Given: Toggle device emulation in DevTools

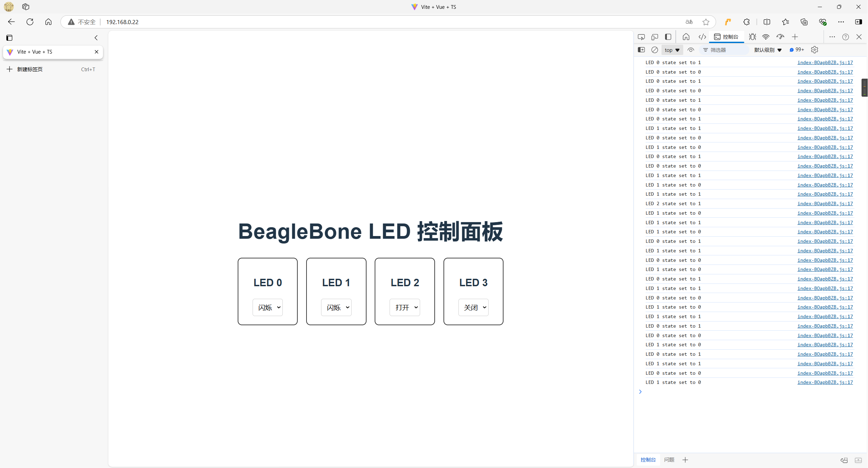Looking at the screenshot, I should click(655, 37).
